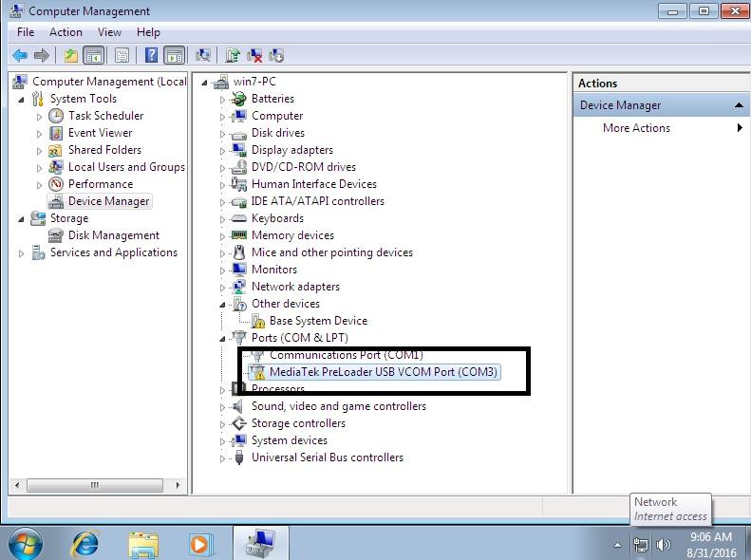The image size is (751, 560).
Task: Toggle Show/Hide Console Tree toolbar icon
Action: coord(94,56)
